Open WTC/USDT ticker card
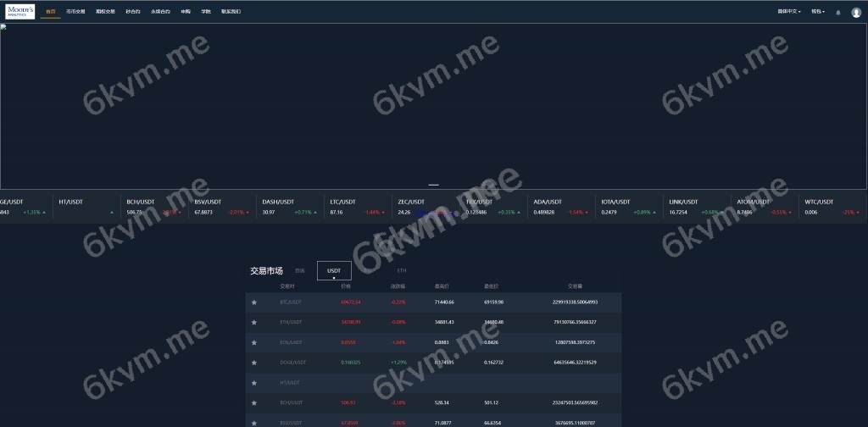Viewport: 868px width, 427px height. point(832,207)
